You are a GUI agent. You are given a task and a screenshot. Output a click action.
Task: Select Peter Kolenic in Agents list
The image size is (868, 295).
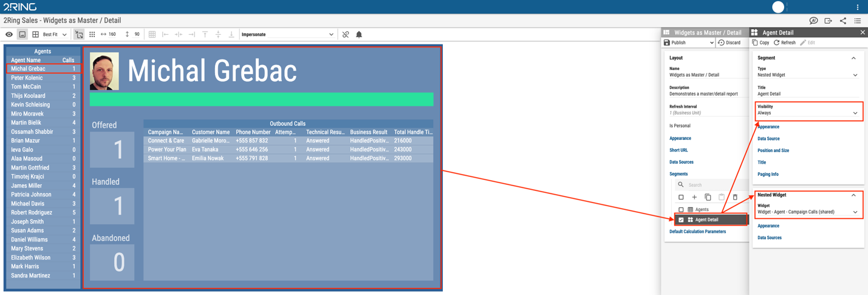43,78
